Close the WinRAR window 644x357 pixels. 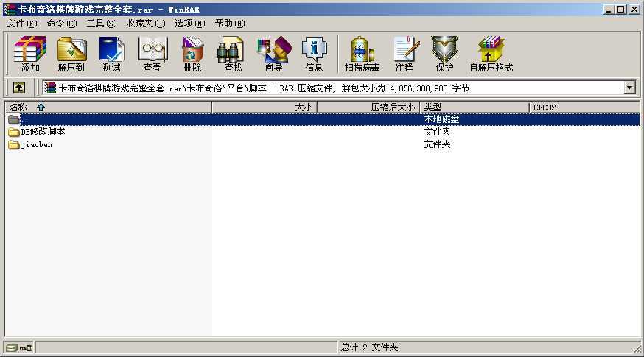tap(634, 9)
